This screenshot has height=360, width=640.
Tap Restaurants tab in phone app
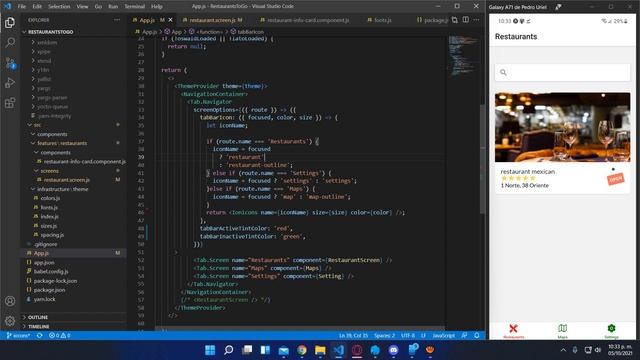point(513,331)
